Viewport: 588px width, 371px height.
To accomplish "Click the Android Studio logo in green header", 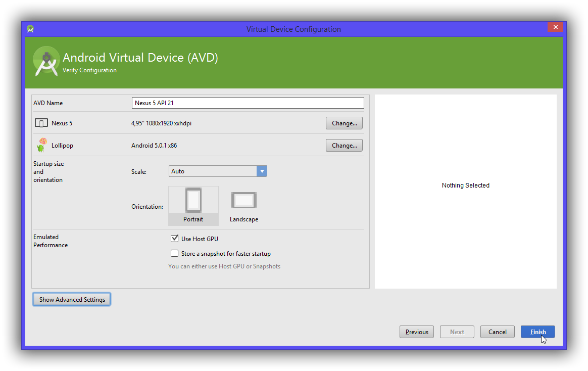I will [x=46, y=61].
